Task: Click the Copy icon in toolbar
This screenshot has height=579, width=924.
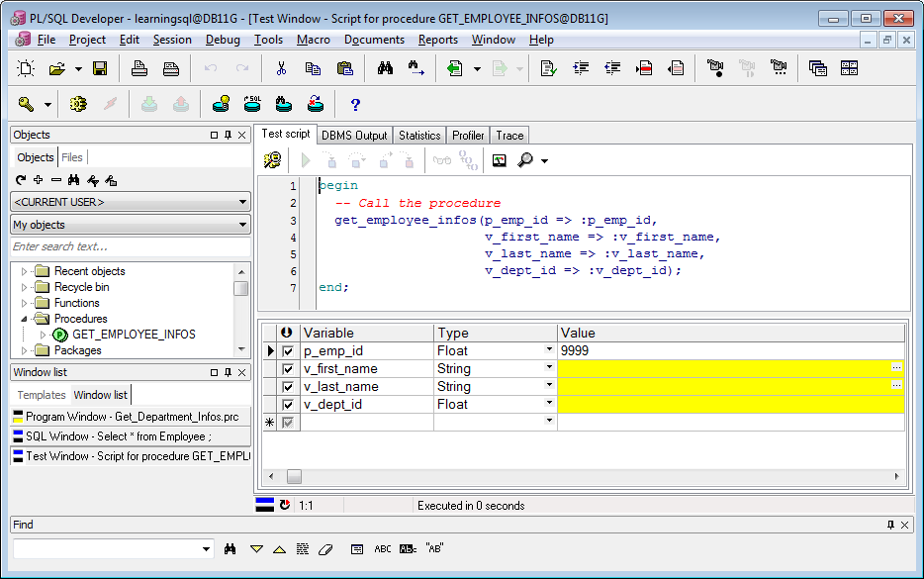Action: [x=313, y=68]
